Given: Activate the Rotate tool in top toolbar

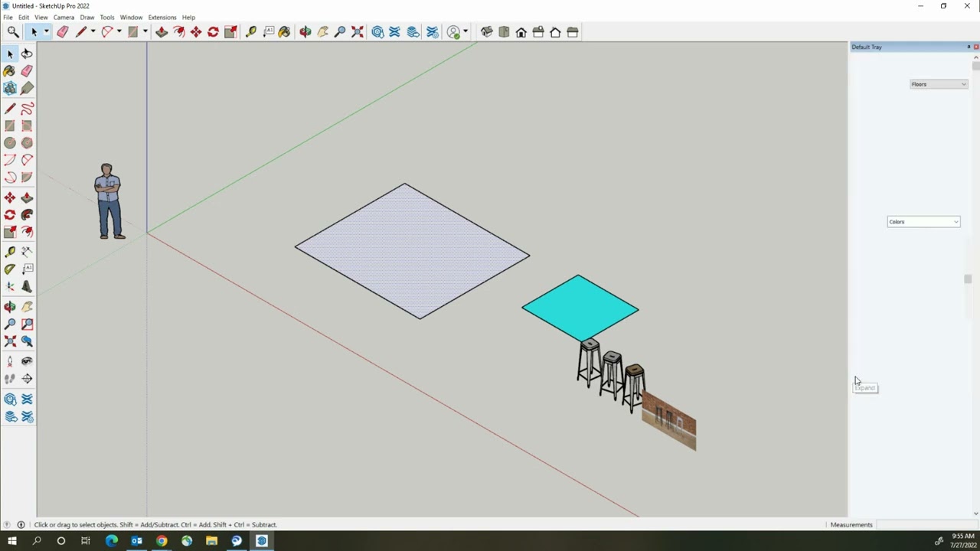Looking at the screenshot, I should (x=213, y=31).
